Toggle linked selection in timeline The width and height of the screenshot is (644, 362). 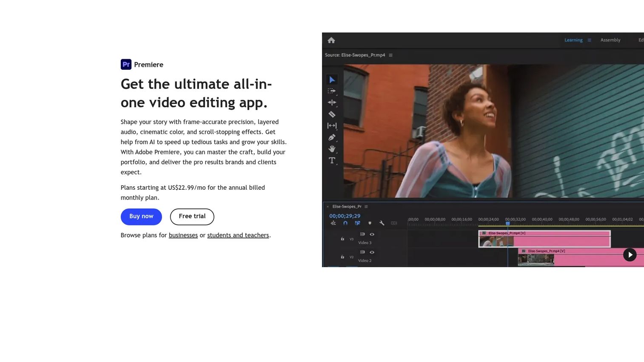(x=357, y=223)
